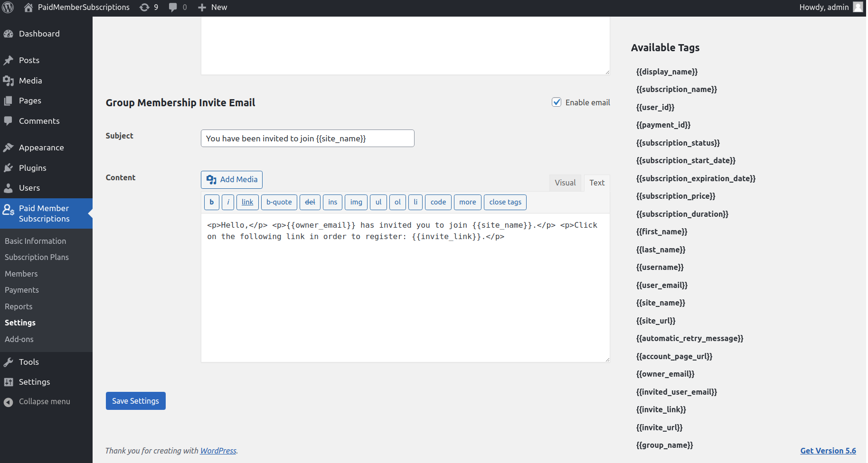Select the {{group_name}} tag
This screenshot has height=463, width=868.
click(665, 445)
